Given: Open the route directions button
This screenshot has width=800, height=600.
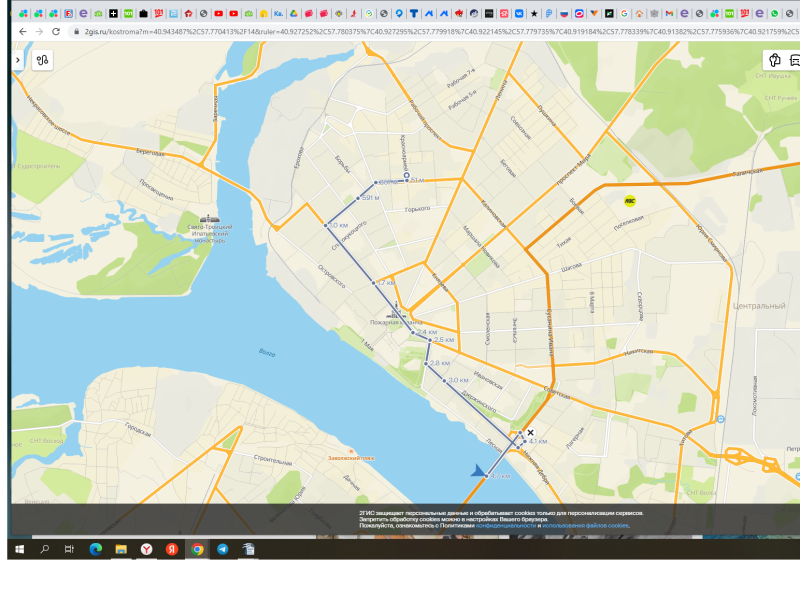Looking at the screenshot, I should (x=42, y=60).
